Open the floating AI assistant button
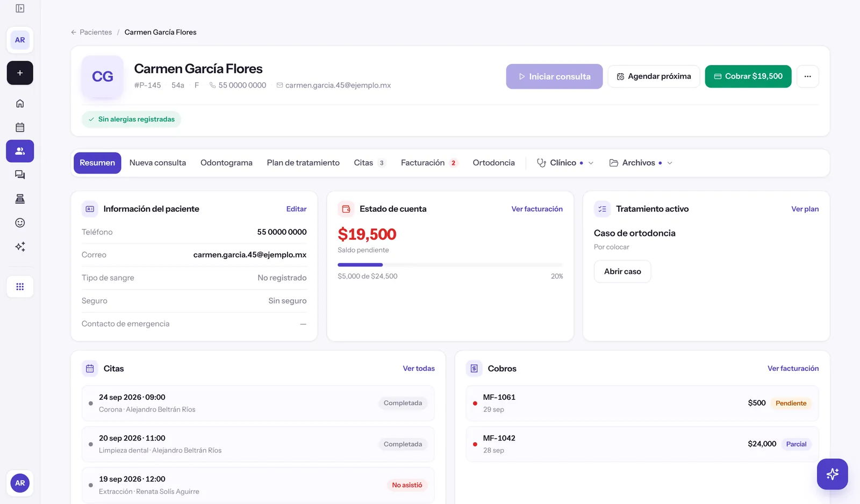860x504 pixels. pyautogui.click(x=832, y=474)
